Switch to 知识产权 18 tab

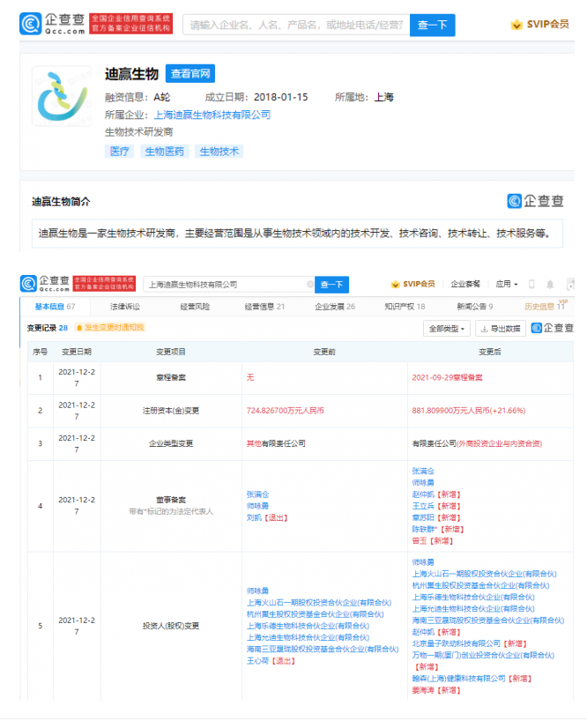click(405, 307)
